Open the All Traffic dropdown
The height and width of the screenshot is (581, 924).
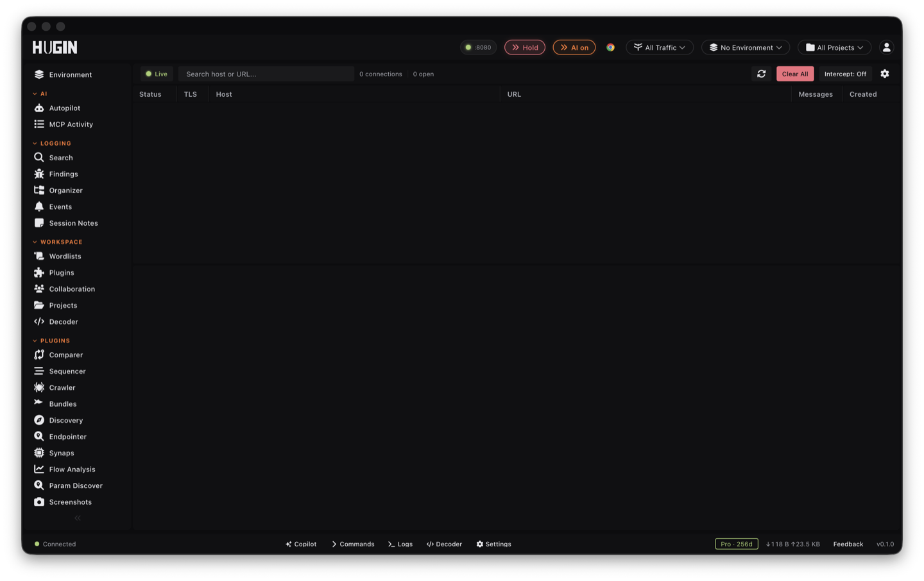[660, 47]
